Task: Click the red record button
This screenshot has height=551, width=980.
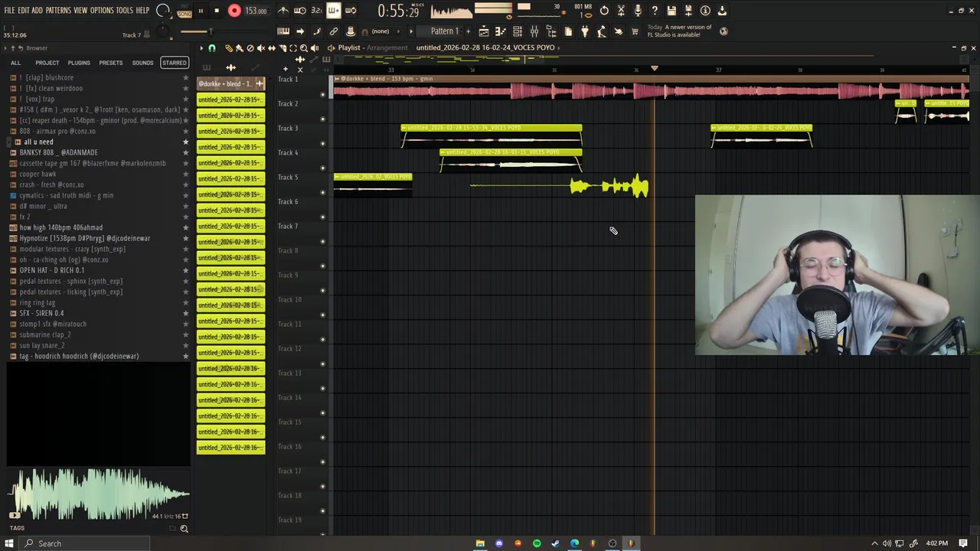Action: coord(234,11)
